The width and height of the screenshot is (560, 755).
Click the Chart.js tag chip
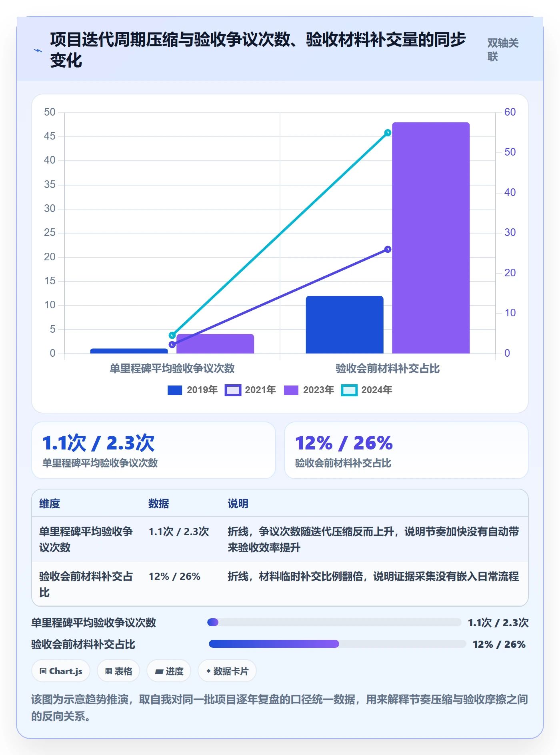click(61, 671)
